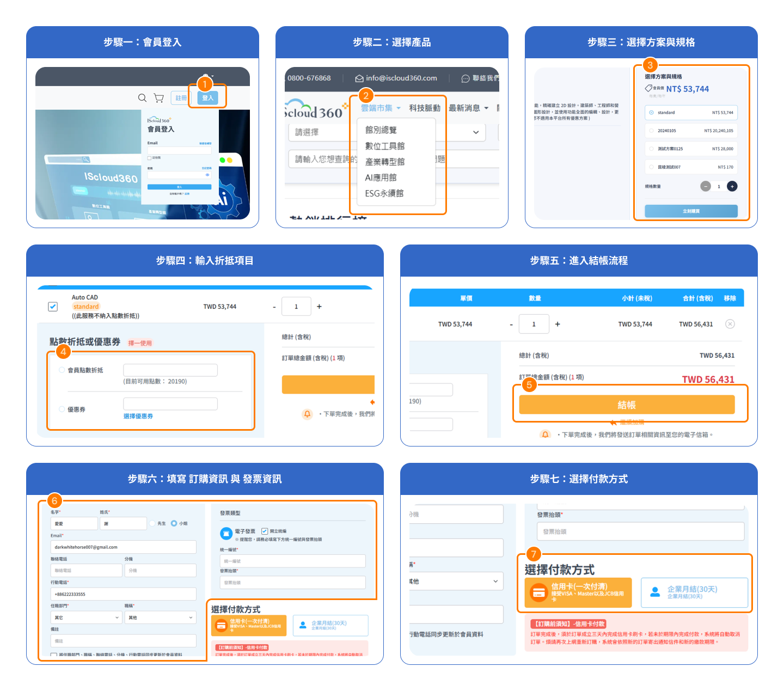The width and height of the screenshot is (784, 691).
Task: Click the 選擇優惠券 link
Action: click(138, 416)
